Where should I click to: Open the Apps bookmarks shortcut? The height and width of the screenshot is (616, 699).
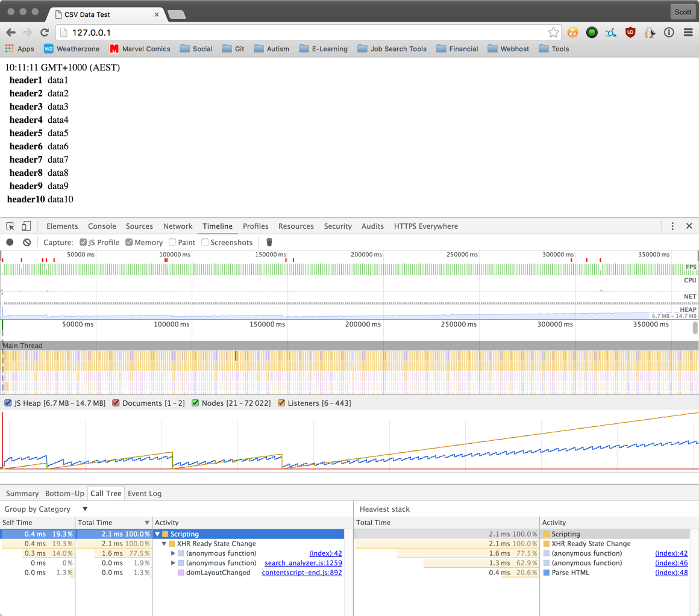(x=20, y=49)
